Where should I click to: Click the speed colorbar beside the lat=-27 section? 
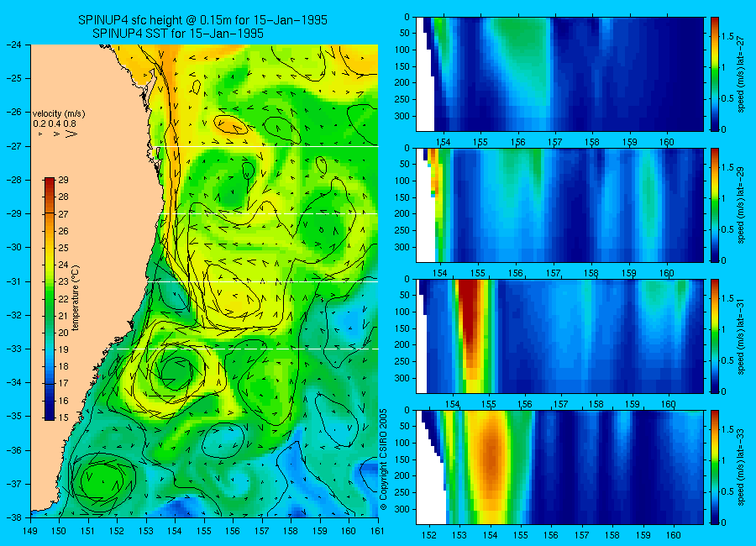[x=715, y=74]
